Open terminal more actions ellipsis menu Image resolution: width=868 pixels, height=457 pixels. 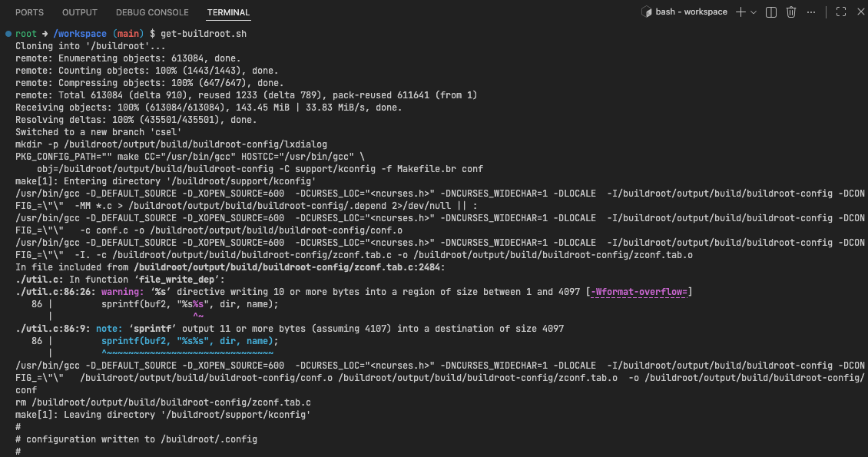pos(811,12)
